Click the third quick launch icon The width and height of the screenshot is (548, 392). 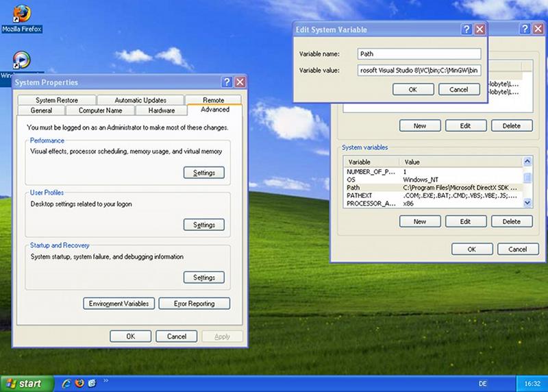92,384
